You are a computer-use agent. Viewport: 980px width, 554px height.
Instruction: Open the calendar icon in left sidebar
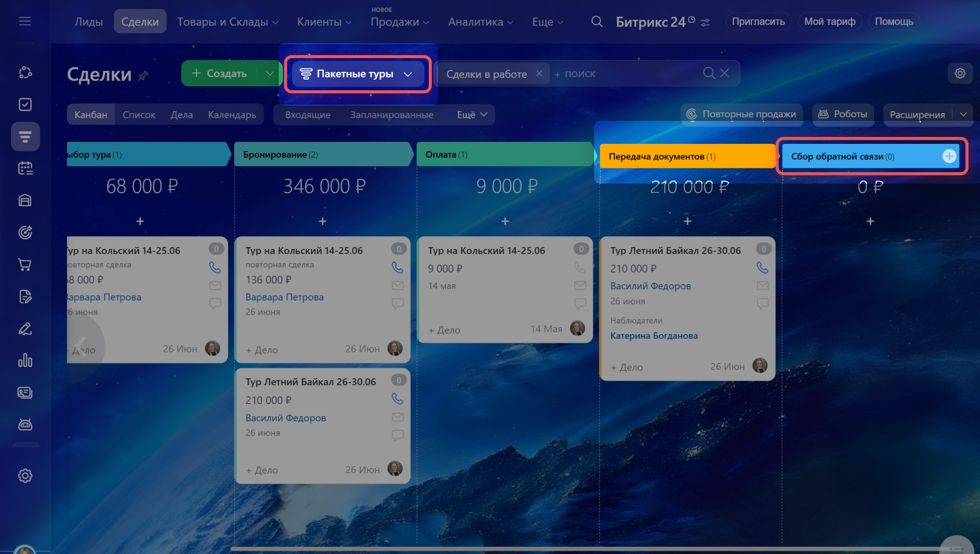click(25, 168)
